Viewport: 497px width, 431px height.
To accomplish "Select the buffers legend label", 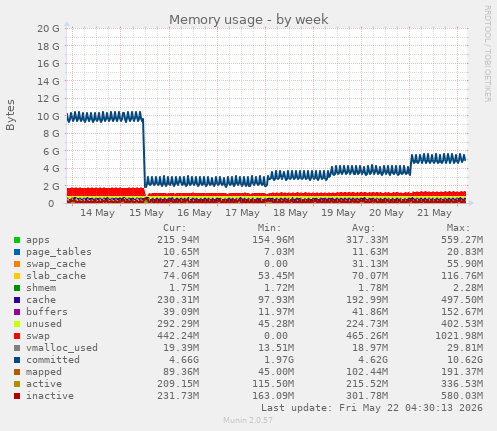I will 47,312.
